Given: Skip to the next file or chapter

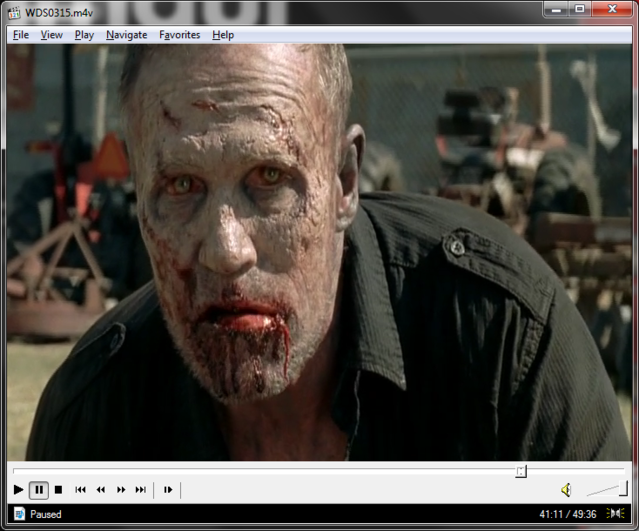Looking at the screenshot, I should 141,489.
